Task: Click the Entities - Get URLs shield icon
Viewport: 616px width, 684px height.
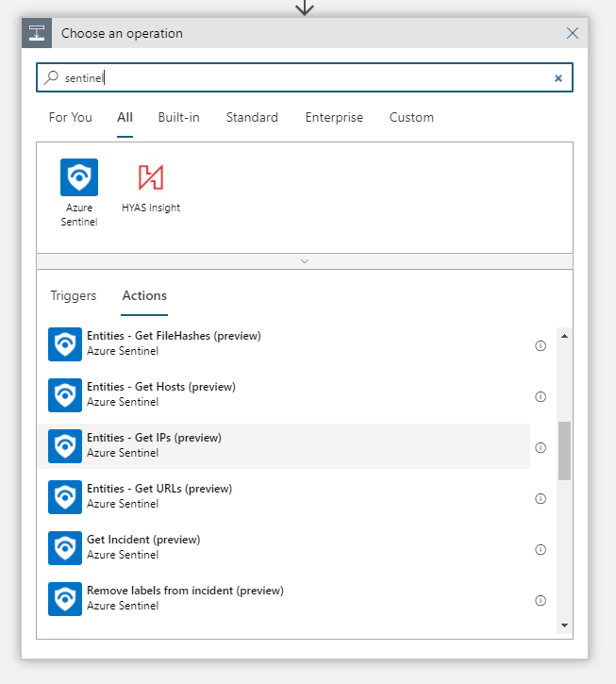Action: pyautogui.click(x=65, y=497)
